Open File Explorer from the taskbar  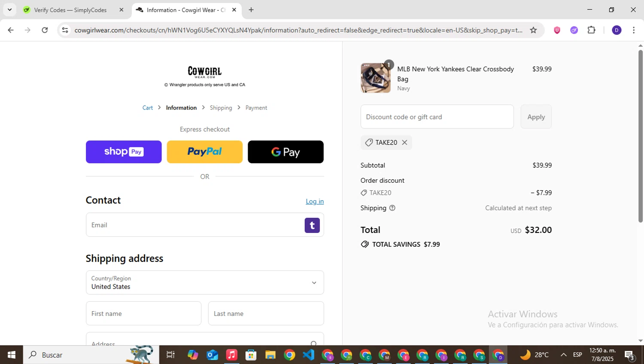pos(270,355)
